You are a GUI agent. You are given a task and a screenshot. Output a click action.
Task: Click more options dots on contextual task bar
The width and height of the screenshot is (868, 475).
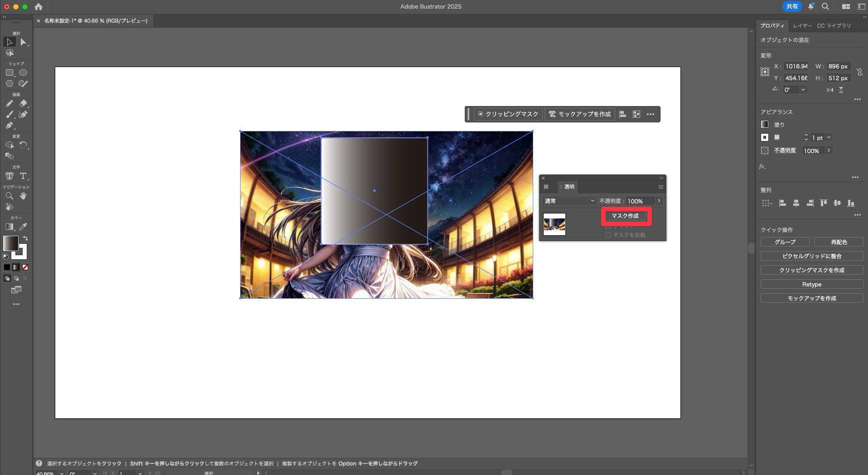coord(651,114)
